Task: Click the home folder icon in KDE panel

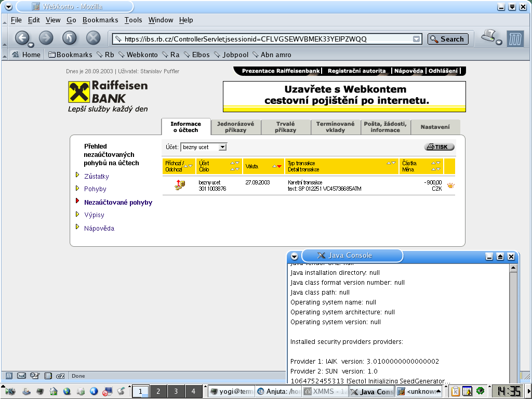Action: tap(54, 391)
